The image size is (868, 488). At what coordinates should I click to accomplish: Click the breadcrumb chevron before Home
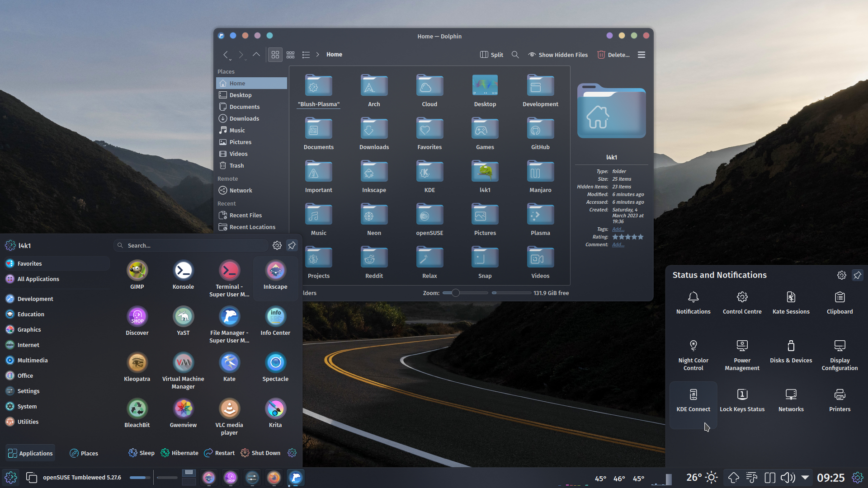click(x=317, y=55)
